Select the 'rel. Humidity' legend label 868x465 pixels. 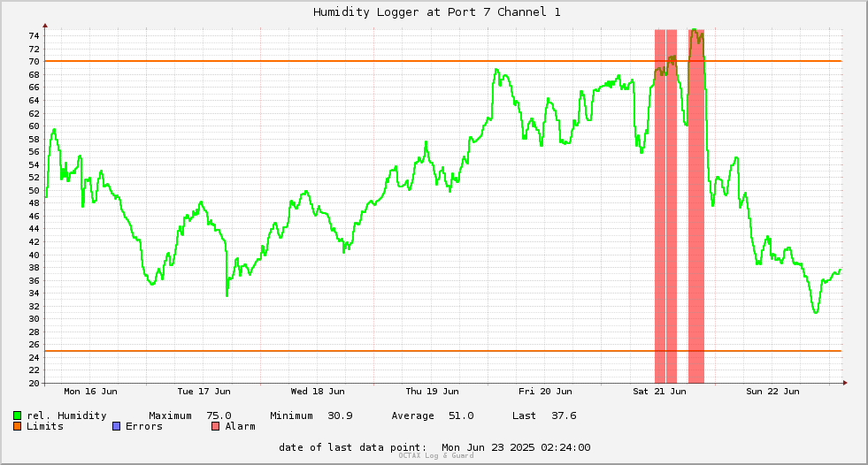66,415
